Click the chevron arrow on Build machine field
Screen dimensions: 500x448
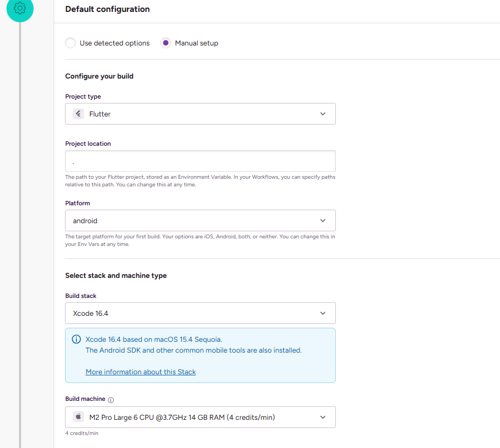(x=323, y=417)
